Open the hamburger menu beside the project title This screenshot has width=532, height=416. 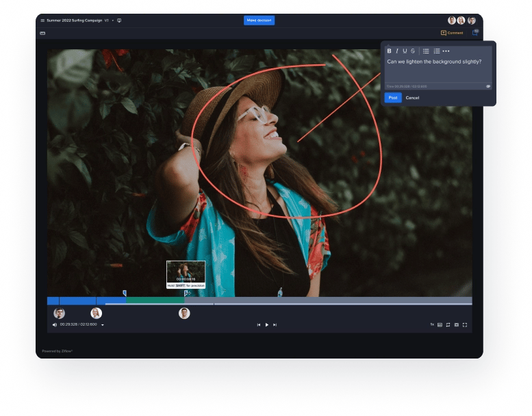(x=42, y=21)
